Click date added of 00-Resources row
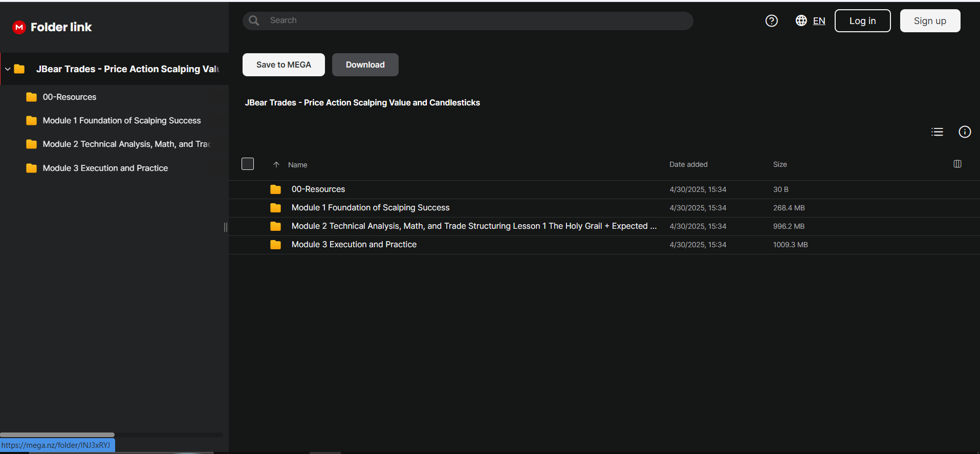The height and width of the screenshot is (454, 980). pos(698,189)
